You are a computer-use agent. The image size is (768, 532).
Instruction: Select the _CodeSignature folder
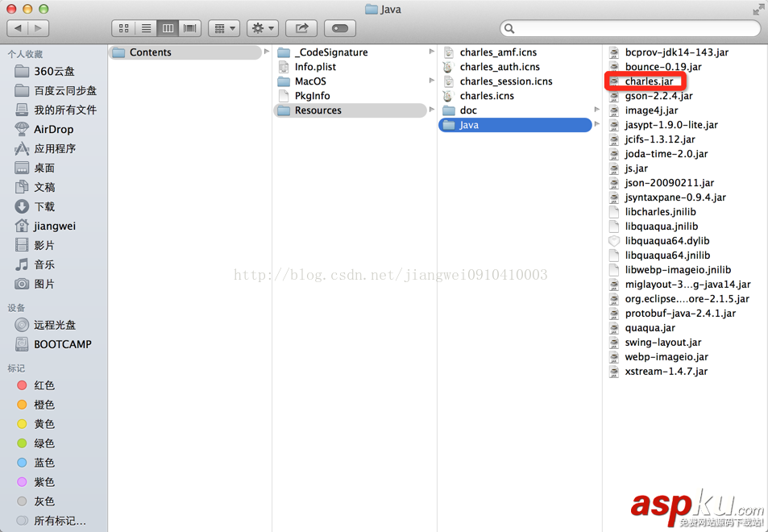point(351,52)
